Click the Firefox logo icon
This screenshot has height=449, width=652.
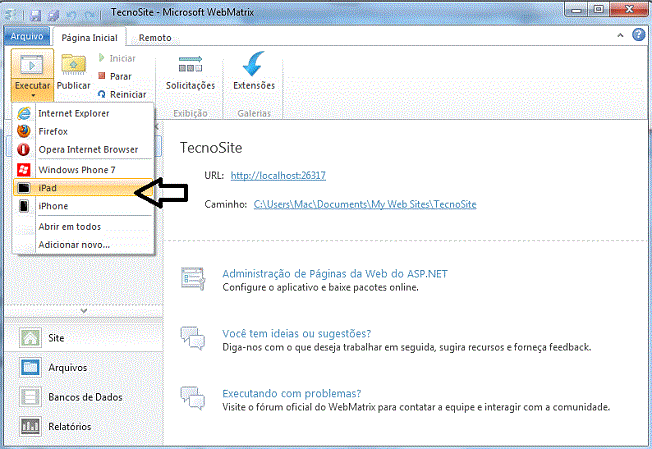24,131
